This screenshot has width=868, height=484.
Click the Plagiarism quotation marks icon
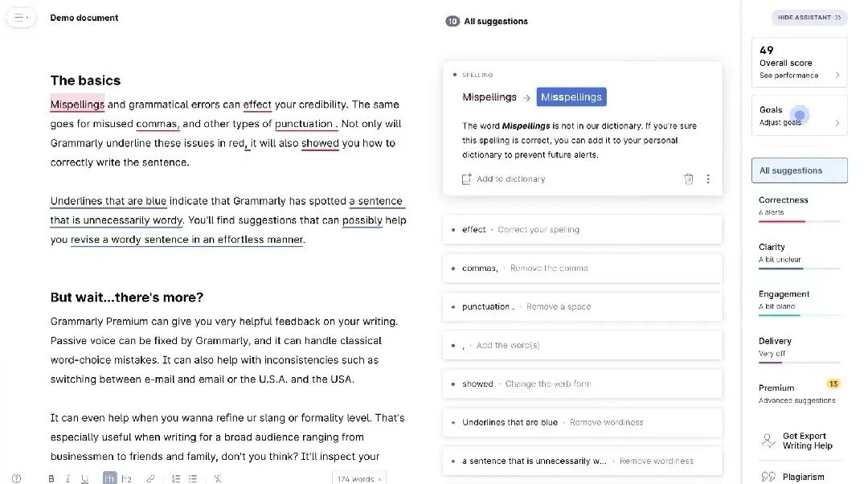(x=768, y=477)
